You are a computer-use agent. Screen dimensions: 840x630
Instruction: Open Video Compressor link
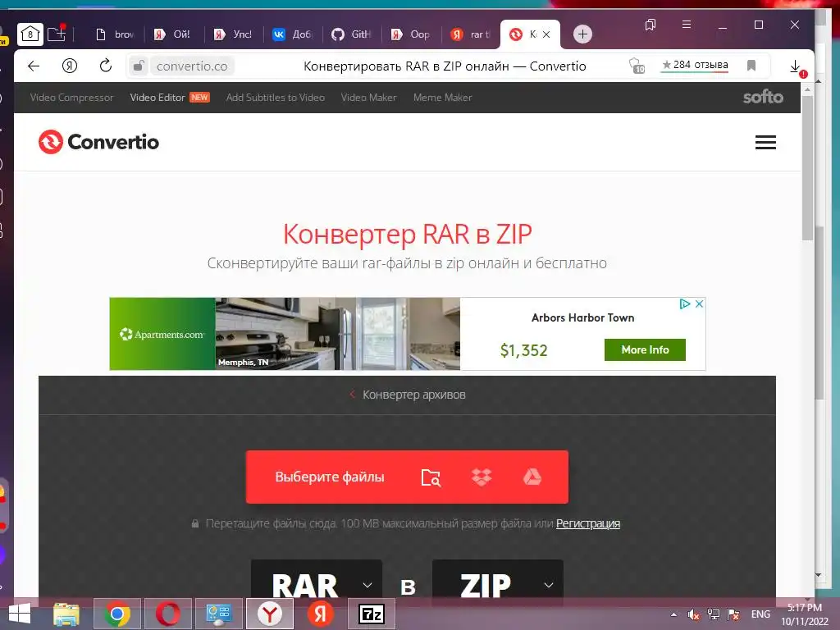(x=72, y=98)
